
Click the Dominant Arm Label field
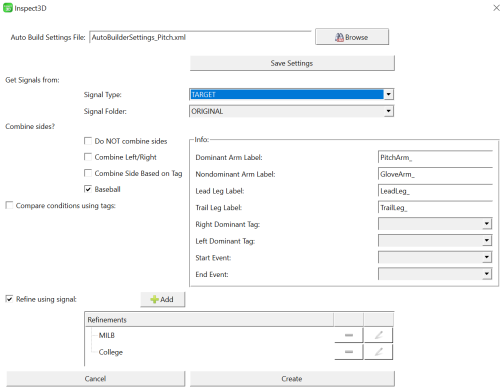point(435,157)
